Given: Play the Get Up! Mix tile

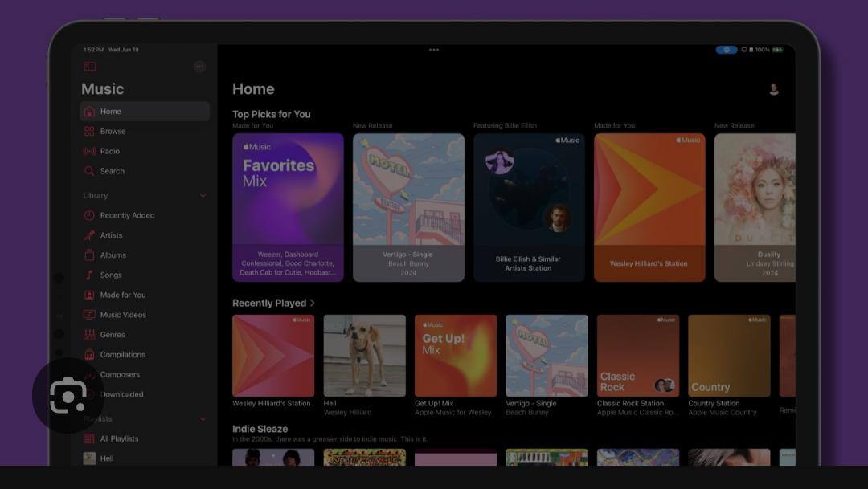Looking at the screenshot, I should 456,356.
